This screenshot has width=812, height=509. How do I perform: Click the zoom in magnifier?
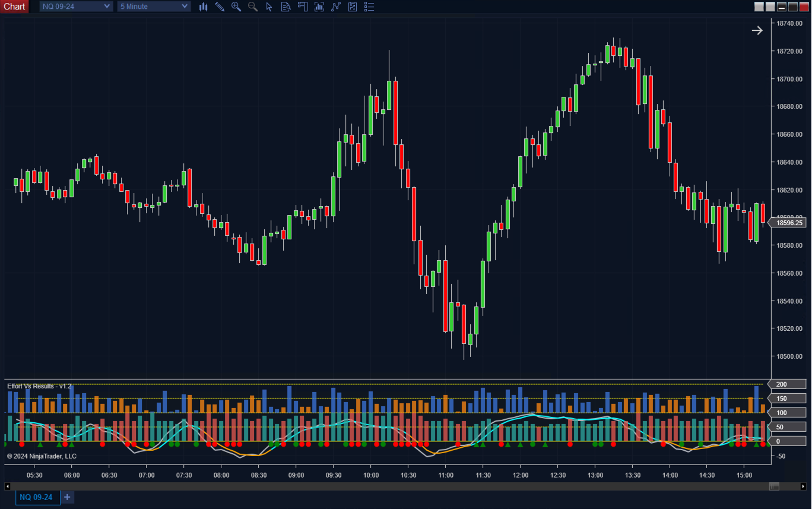click(236, 7)
